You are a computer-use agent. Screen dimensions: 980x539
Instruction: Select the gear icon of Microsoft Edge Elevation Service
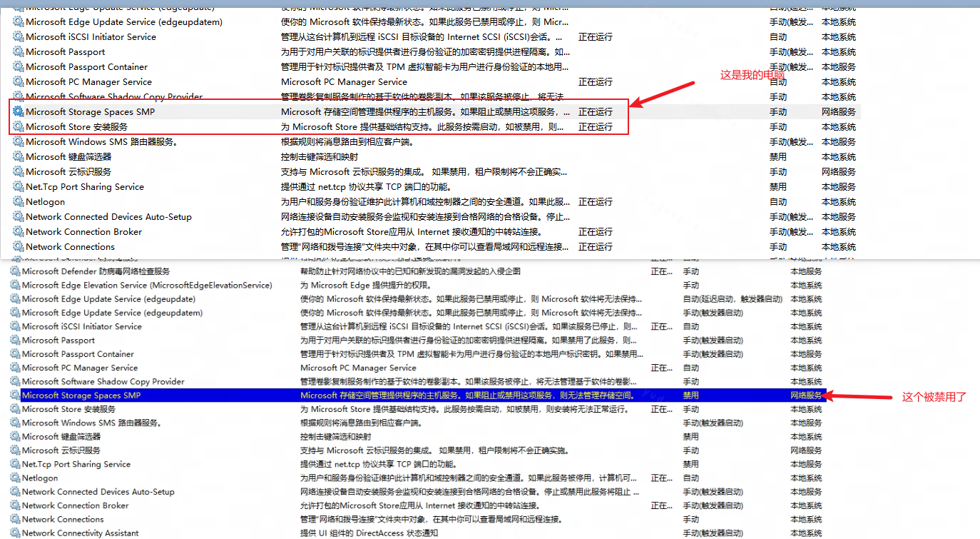click(16, 285)
